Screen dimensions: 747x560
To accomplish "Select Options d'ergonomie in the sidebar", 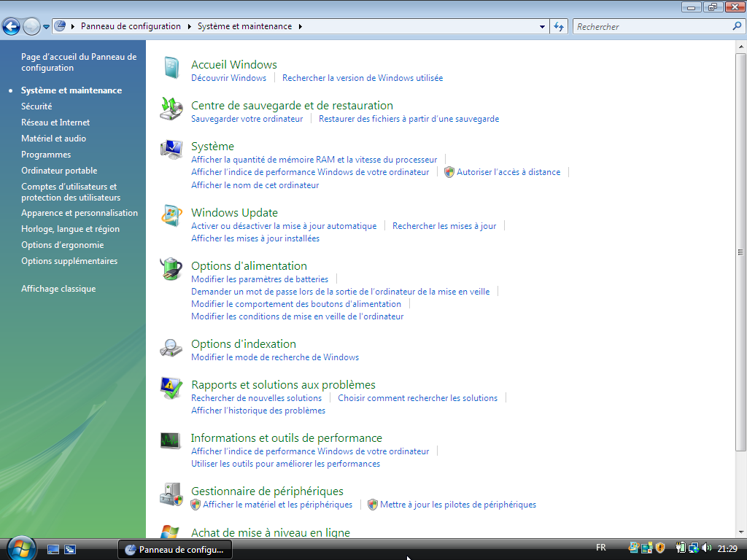I will coord(63,245).
